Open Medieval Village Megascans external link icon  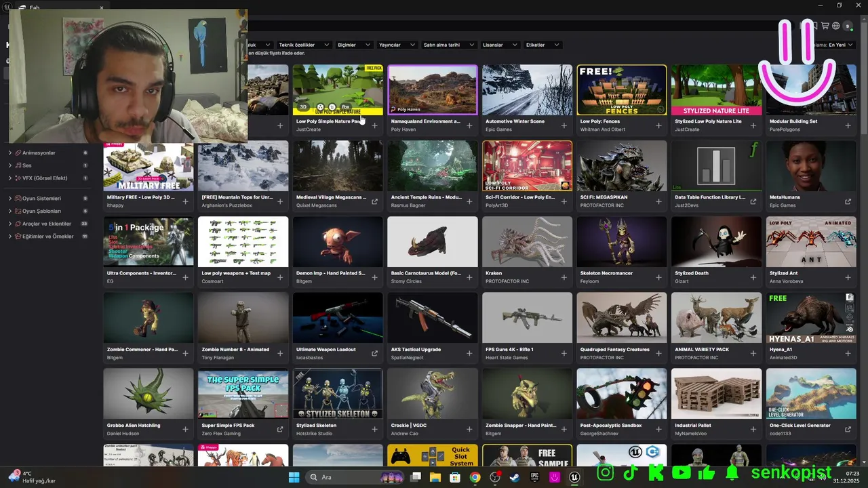click(374, 201)
